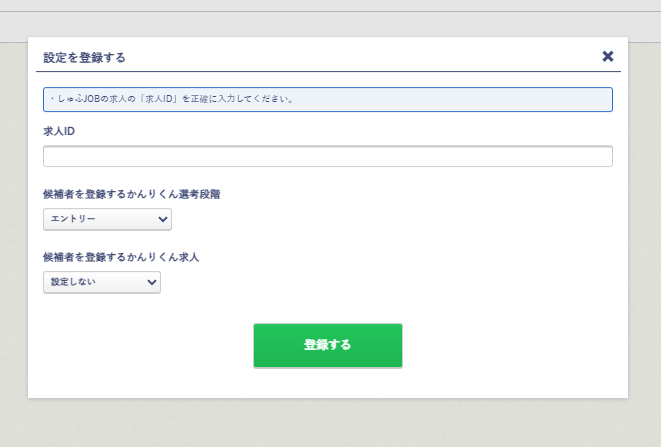
Task: Click the dimmed area left of the dialog
Action: [13, 220]
